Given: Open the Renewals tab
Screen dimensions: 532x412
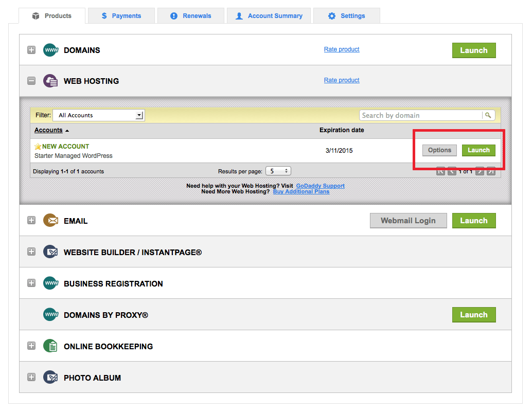Looking at the screenshot, I should (x=191, y=16).
